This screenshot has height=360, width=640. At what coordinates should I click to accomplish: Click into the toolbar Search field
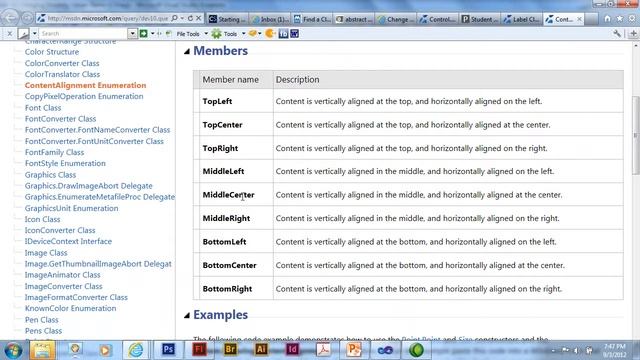(x=83, y=33)
